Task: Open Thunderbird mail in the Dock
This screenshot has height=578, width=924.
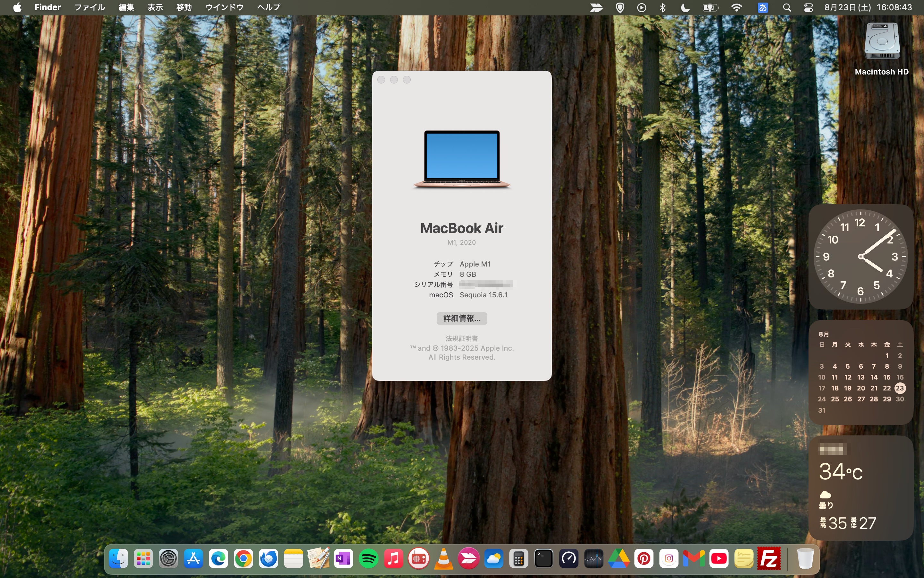Action: point(269,559)
